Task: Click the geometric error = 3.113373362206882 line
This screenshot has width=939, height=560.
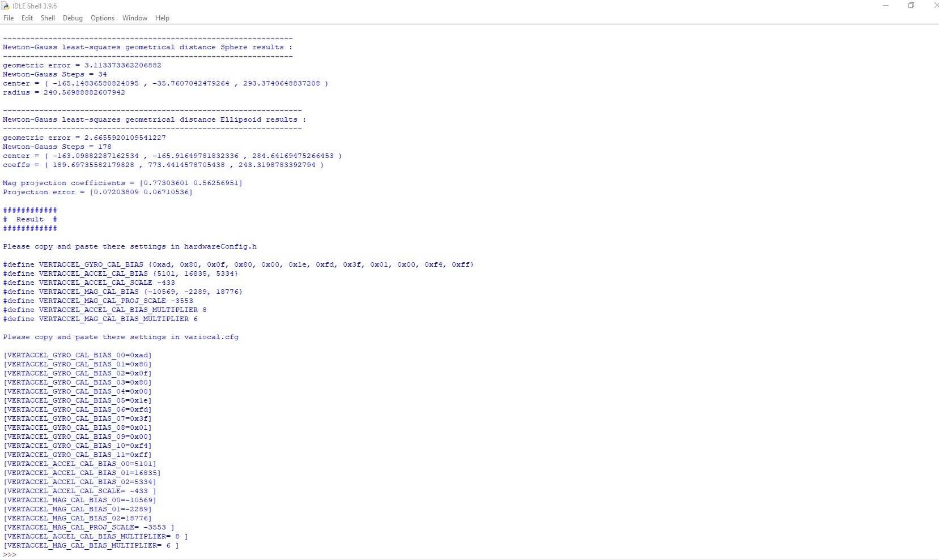Action: (x=82, y=65)
